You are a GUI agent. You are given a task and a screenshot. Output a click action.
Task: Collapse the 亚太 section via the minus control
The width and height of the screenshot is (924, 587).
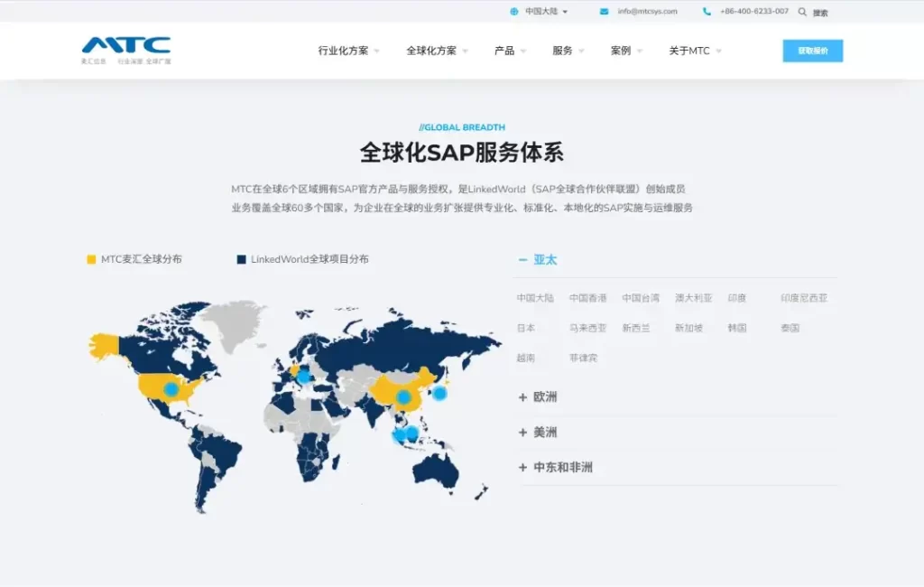coord(521,259)
